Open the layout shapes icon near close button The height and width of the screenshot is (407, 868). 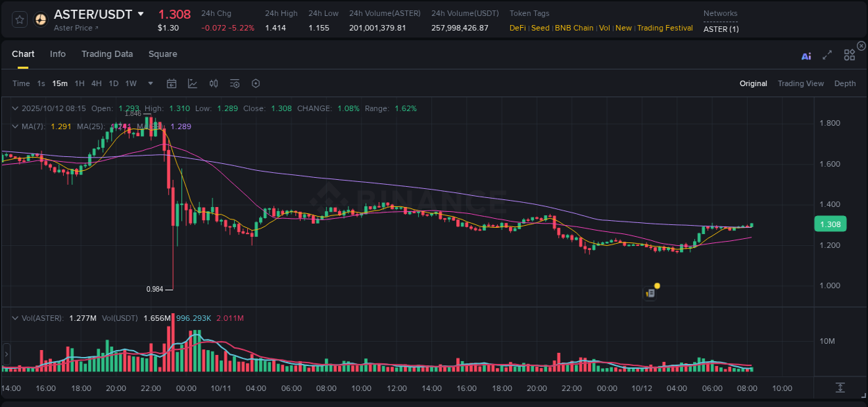849,54
